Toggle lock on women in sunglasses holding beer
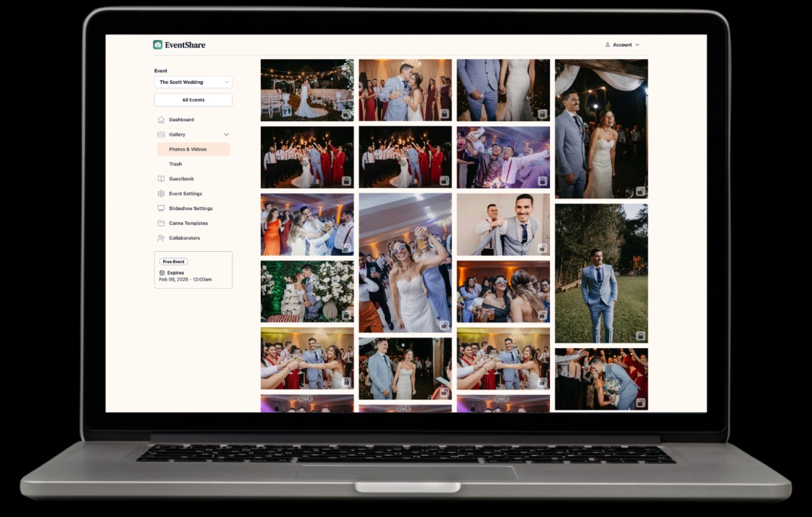Viewport: 812px width, 517px height. (542, 315)
